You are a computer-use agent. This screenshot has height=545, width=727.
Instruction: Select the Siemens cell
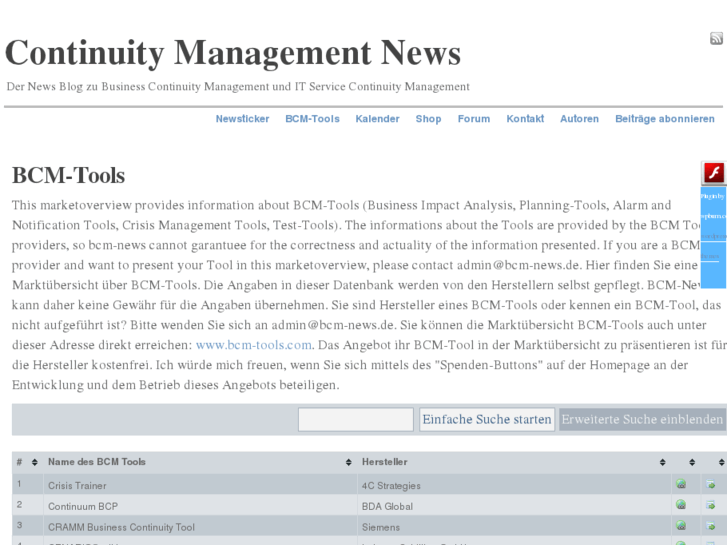tap(514, 526)
